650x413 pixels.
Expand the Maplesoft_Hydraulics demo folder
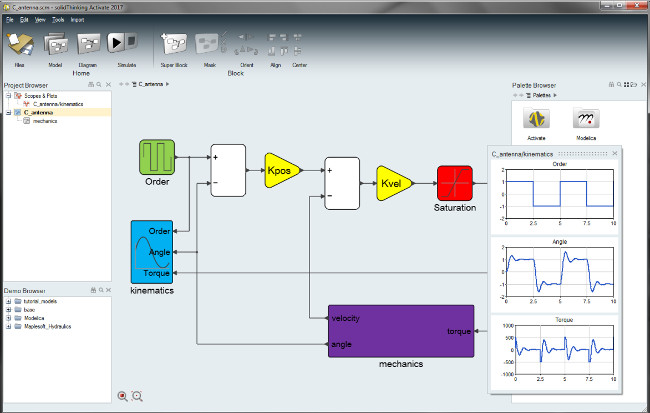(x=8, y=326)
